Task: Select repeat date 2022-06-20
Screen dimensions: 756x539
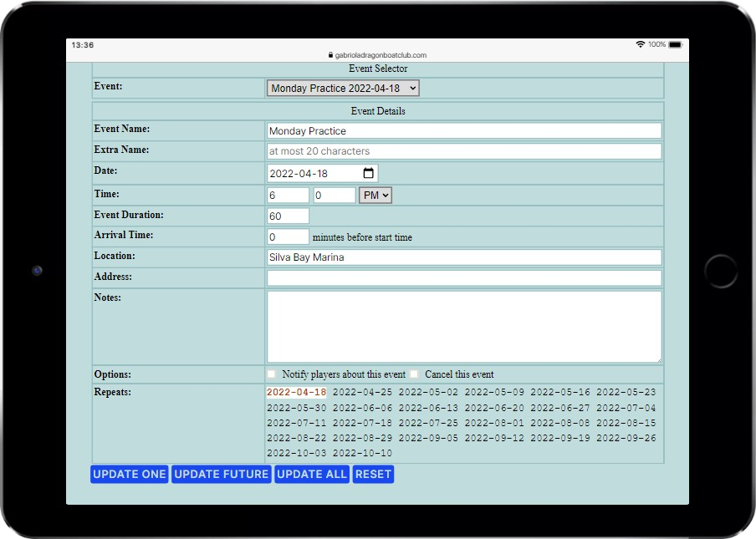Action: pyautogui.click(x=494, y=408)
